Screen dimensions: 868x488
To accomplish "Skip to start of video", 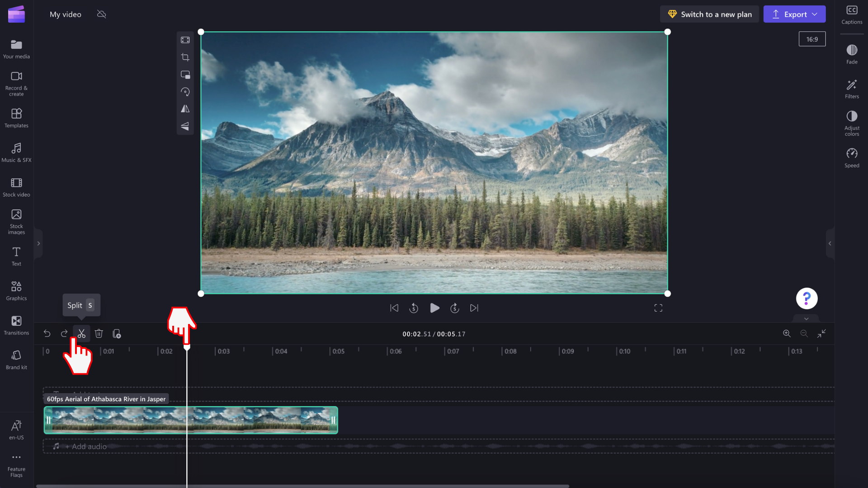I will pos(394,308).
